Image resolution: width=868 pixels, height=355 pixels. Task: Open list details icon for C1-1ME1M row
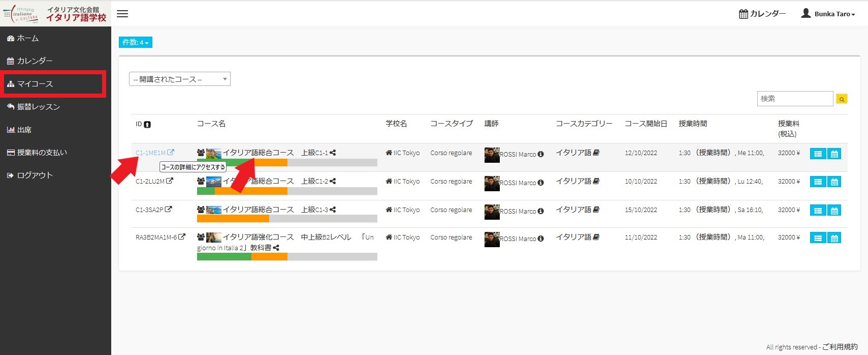click(817, 154)
